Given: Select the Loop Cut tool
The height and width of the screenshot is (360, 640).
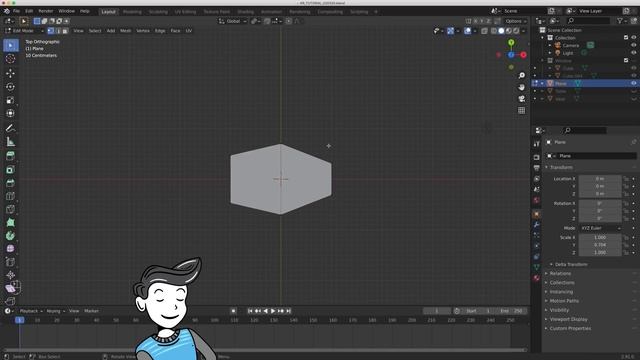Looking at the screenshot, I should (11, 196).
